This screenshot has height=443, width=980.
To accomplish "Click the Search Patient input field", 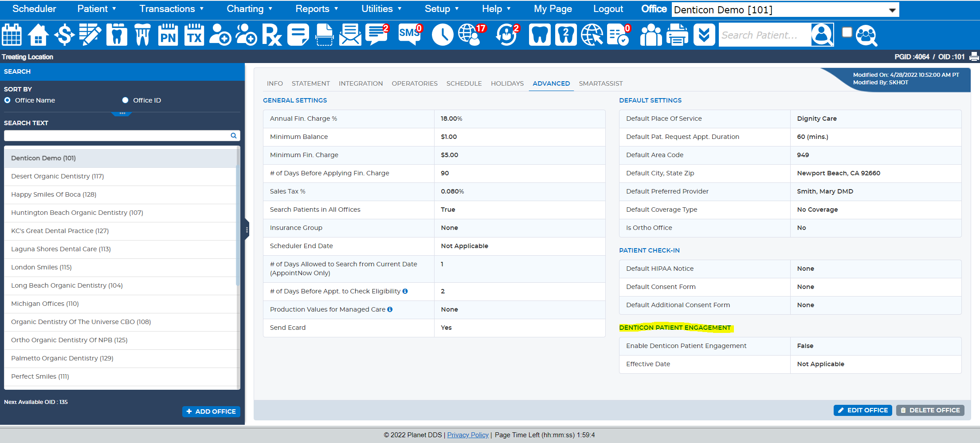I will 764,35.
